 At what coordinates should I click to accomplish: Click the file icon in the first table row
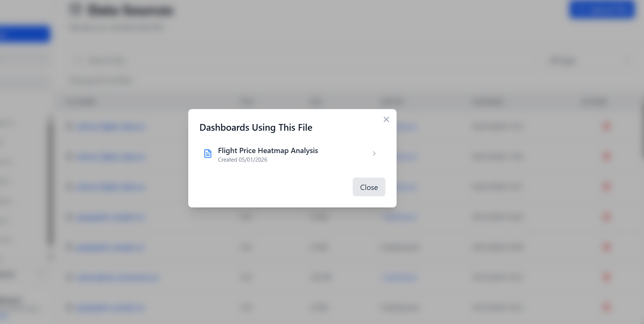coord(69,127)
